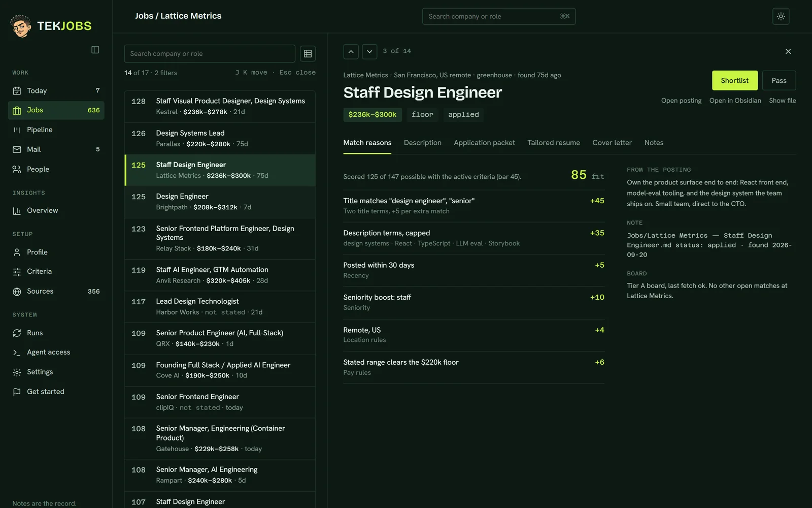The width and height of the screenshot is (812, 508).
Task: Click the Mail envelope icon
Action: (17, 150)
